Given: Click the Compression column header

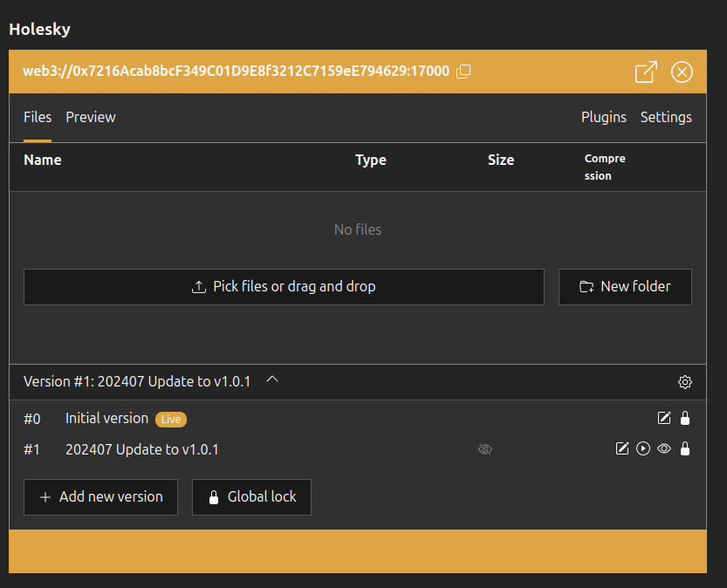Looking at the screenshot, I should (605, 167).
